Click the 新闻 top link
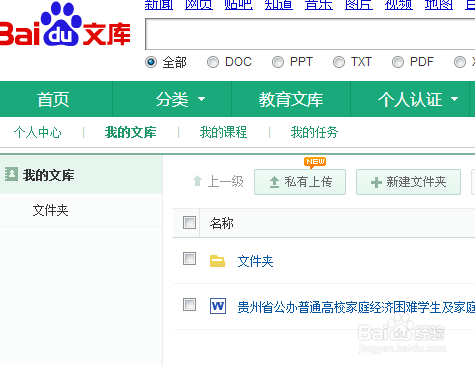475x366 pixels. point(159,5)
